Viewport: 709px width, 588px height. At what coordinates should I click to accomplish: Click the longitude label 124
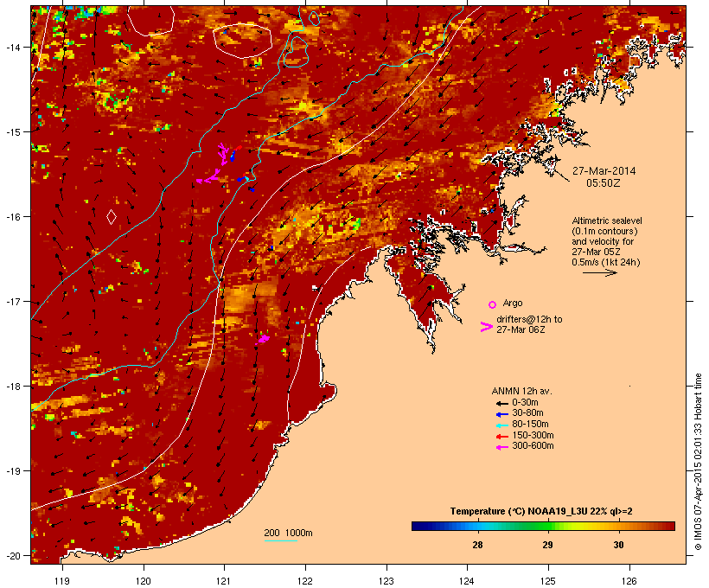tap(467, 581)
